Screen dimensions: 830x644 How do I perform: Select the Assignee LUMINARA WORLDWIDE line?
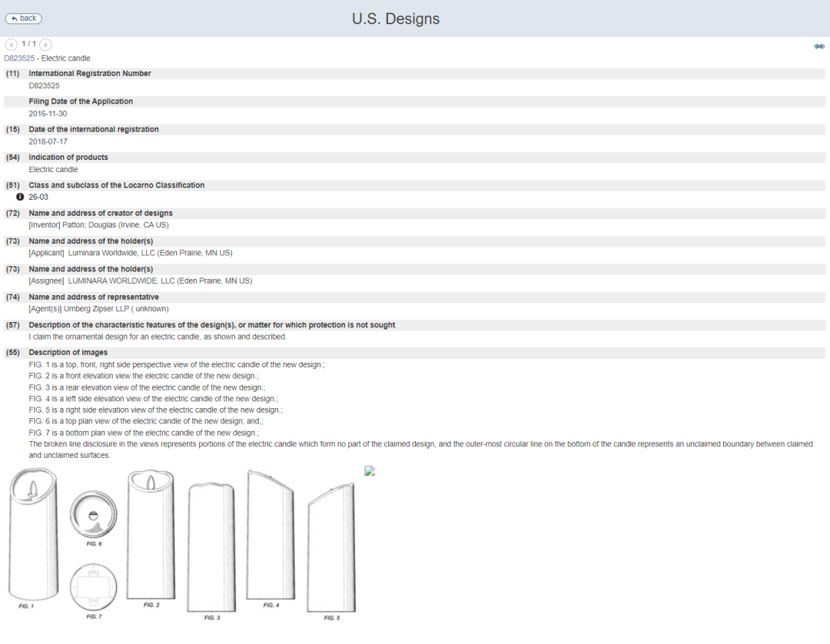tap(141, 281)
